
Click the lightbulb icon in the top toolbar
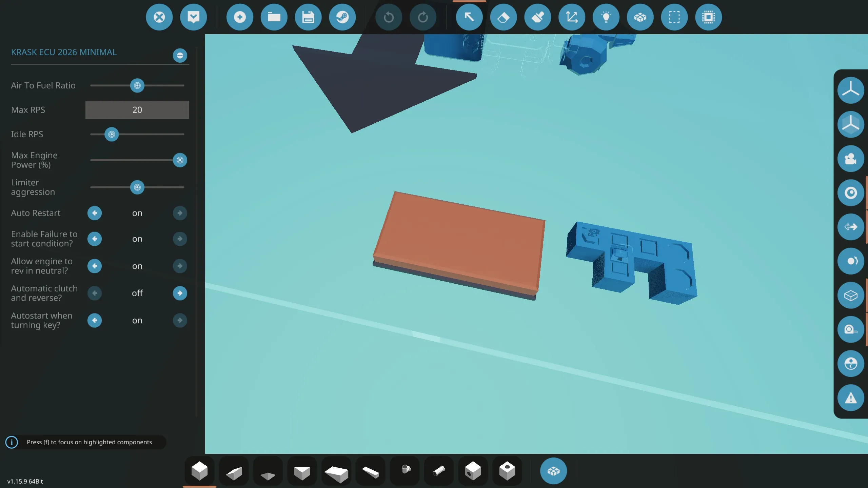point(606,17)
